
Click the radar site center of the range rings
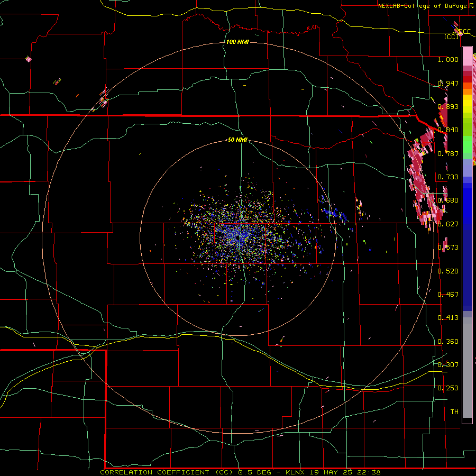point(239,237)
